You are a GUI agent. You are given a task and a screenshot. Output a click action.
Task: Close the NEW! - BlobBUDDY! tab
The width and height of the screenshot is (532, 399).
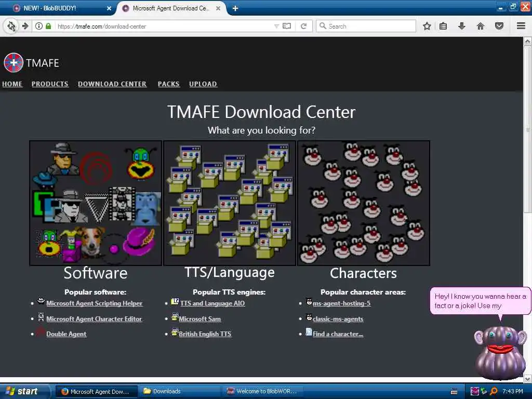point(109,8)
